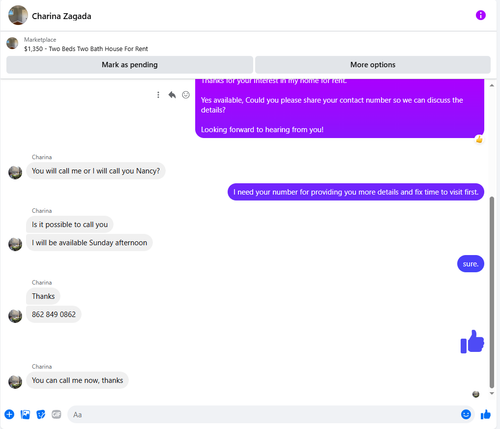The image size is (500, 429).
Task: Select the '862 849 0862' message
Action: tap(54, 314)
